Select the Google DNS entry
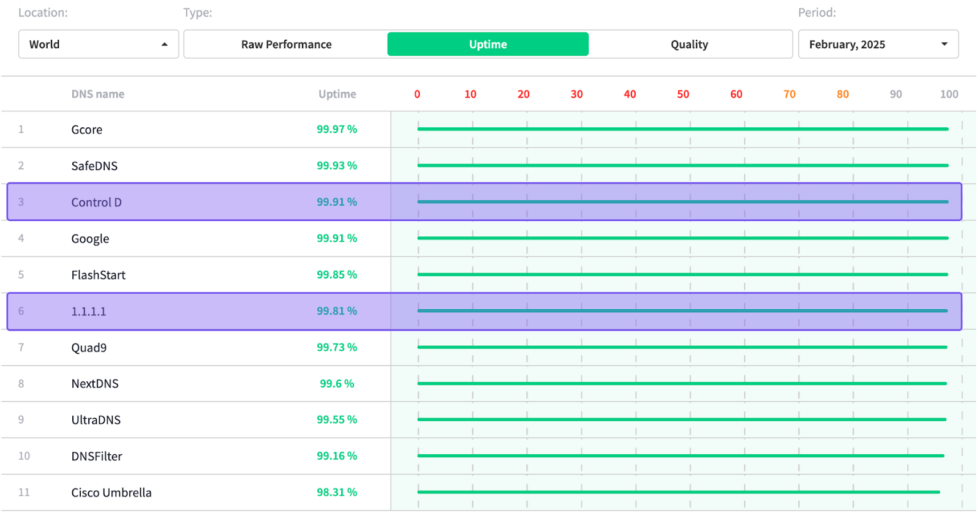980x513 pixels. pyautogui.click(x=90, y=239)
